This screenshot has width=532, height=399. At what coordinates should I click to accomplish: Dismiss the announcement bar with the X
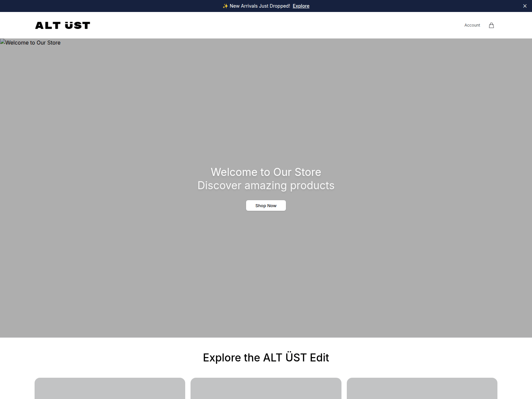525,6
